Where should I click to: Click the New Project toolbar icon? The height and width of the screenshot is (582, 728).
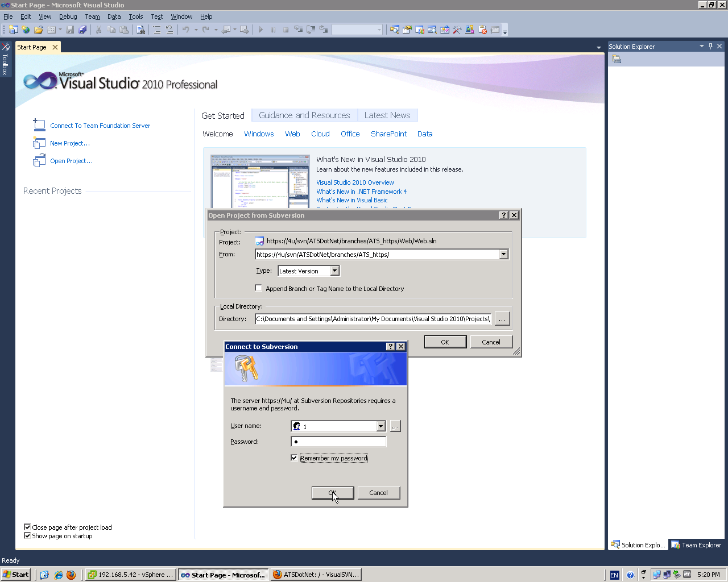pos(13,30)
